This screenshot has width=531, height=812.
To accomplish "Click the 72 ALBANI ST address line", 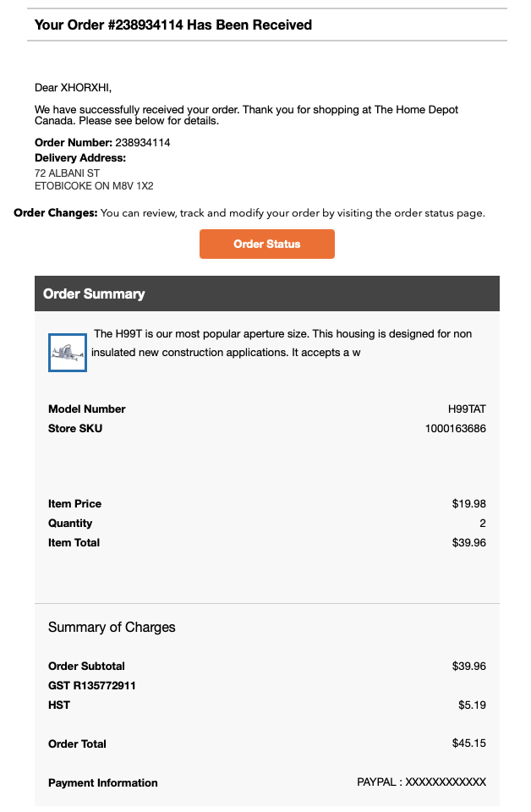I will coord(68,173).
